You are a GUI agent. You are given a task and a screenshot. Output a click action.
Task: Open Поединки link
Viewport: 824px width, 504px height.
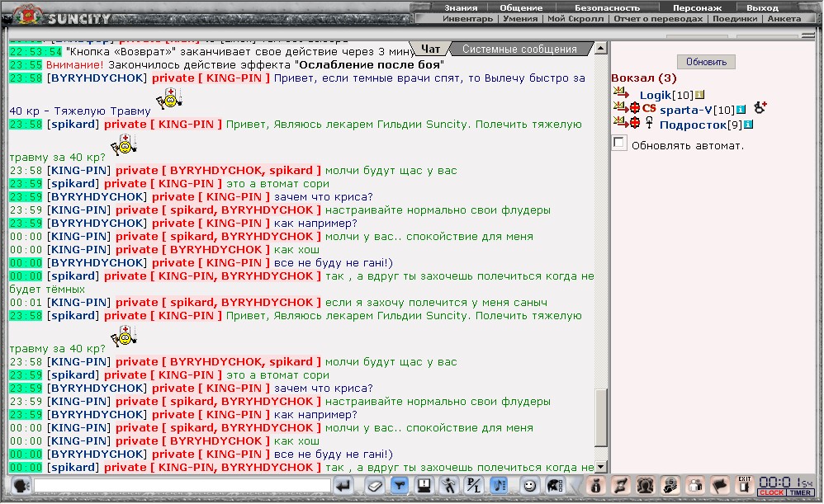[735, 19]
